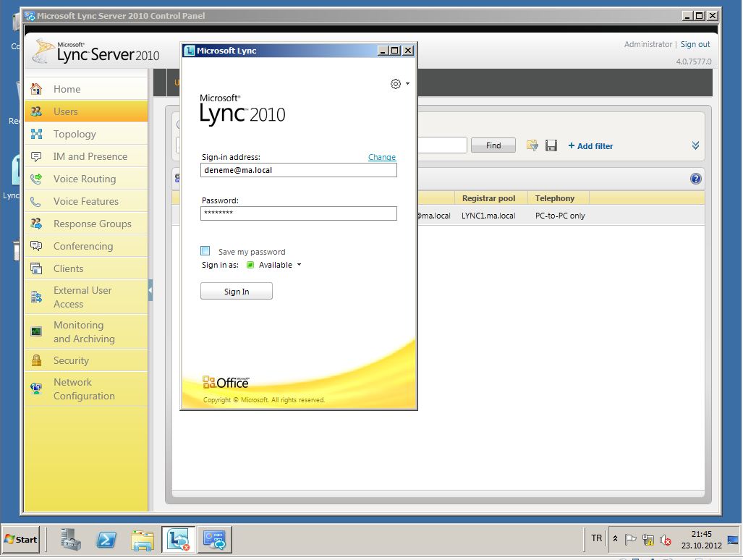The width and height of the screenshot is (743, 560).
Task: Click the Show desktop tray icon
Action: pos(733,540)
